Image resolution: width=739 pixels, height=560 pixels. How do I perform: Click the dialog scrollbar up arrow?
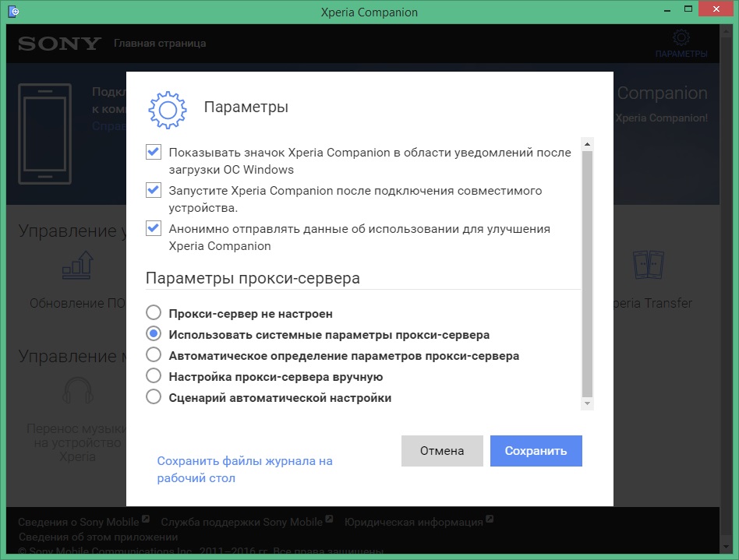[587, 144]
